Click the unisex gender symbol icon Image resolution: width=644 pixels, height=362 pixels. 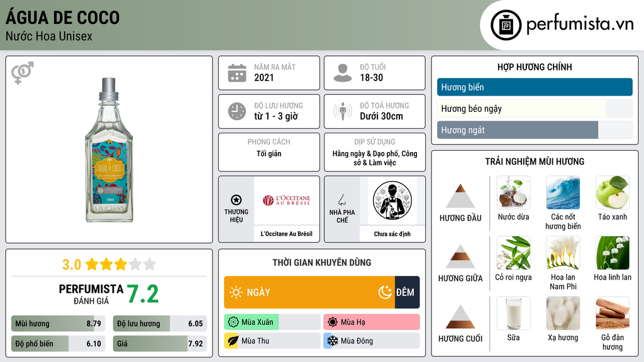[x=23, y=73]
